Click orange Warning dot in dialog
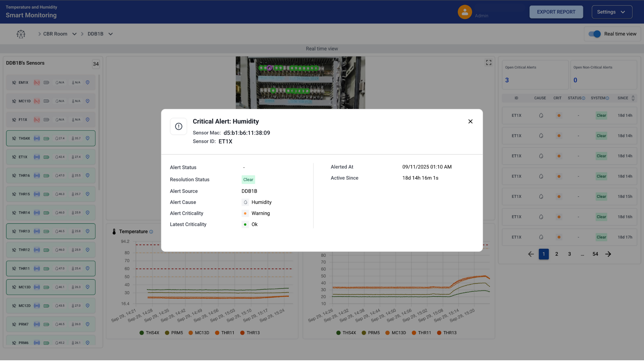This screenshot has width=644, height=362. click(245, 213)
